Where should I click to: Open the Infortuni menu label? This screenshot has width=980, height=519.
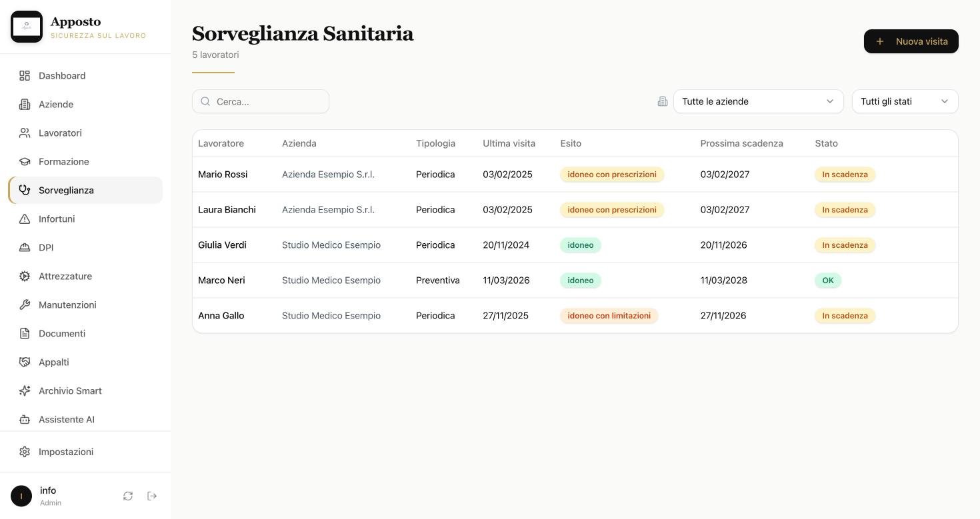point(57,219)
